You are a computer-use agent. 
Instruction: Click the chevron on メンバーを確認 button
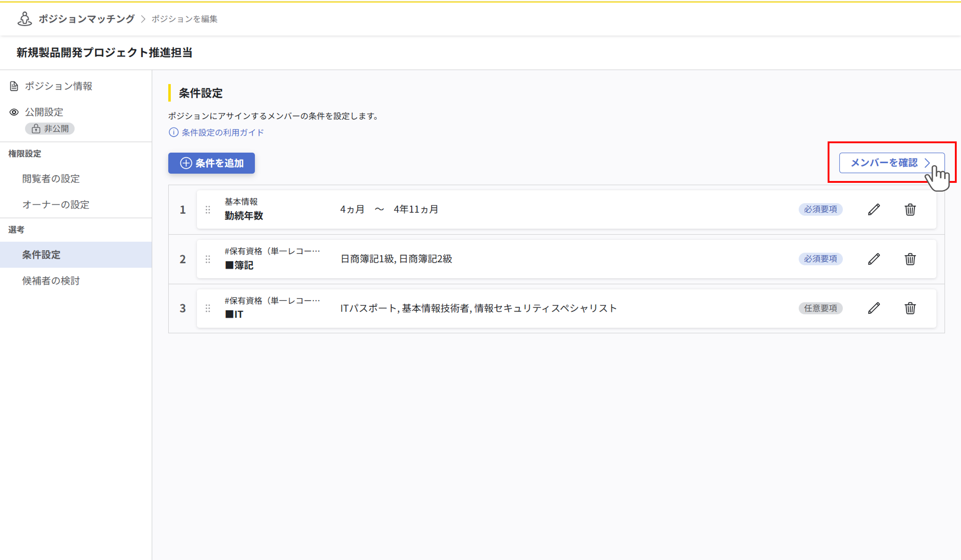[927, 163]
